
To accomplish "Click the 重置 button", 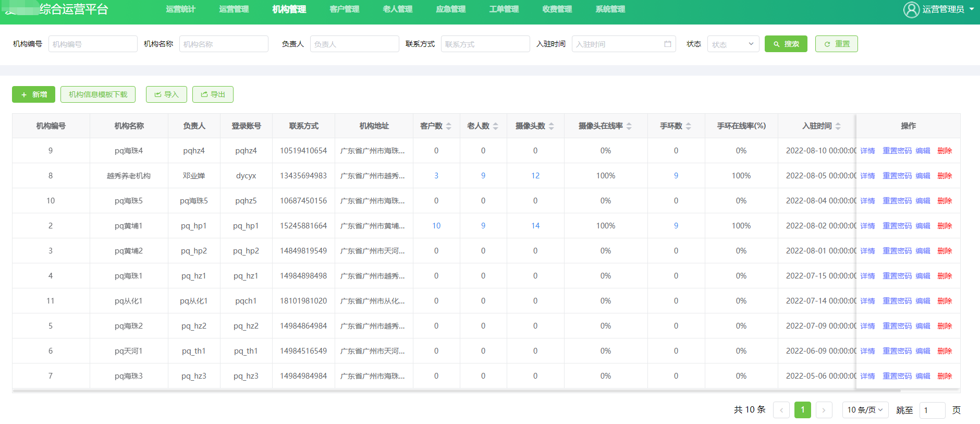I will pyautogui.click(x=837, y=44).
